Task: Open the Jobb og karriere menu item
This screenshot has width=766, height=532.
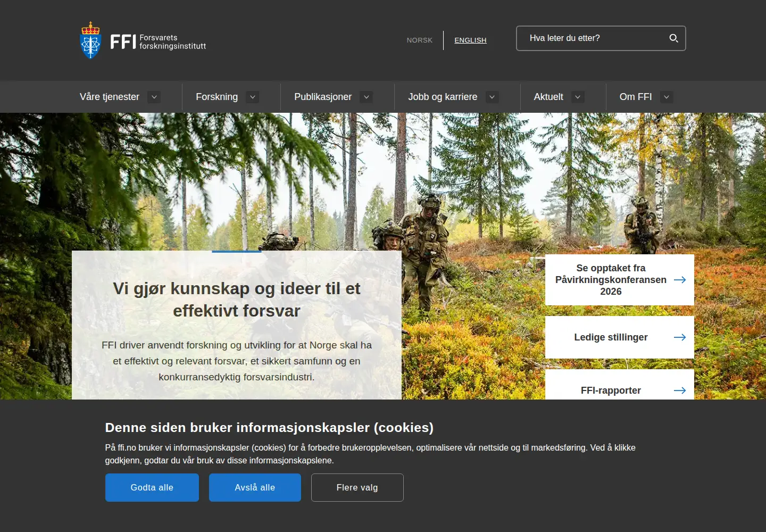Action: click(x=443, y=97)
